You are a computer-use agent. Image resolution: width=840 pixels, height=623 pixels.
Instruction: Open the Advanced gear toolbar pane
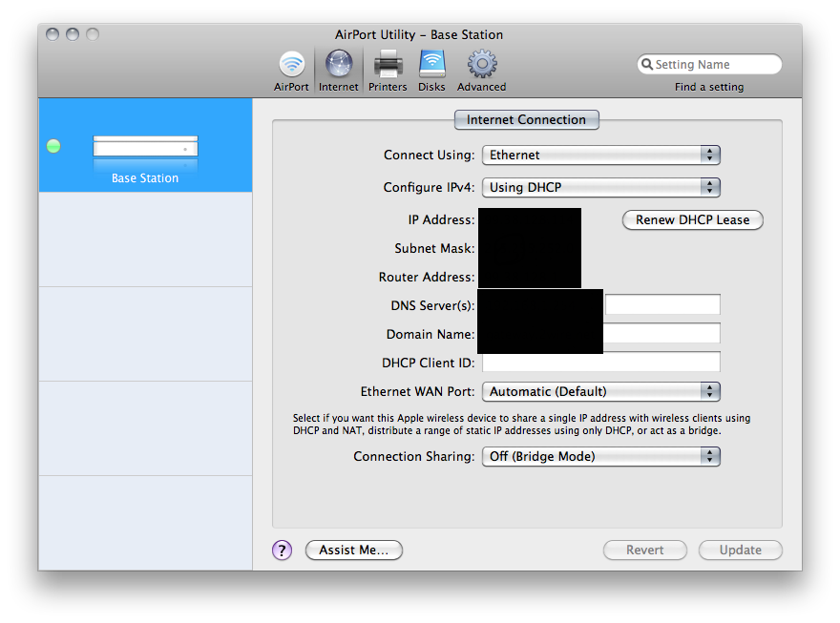[x=482, y=72]
